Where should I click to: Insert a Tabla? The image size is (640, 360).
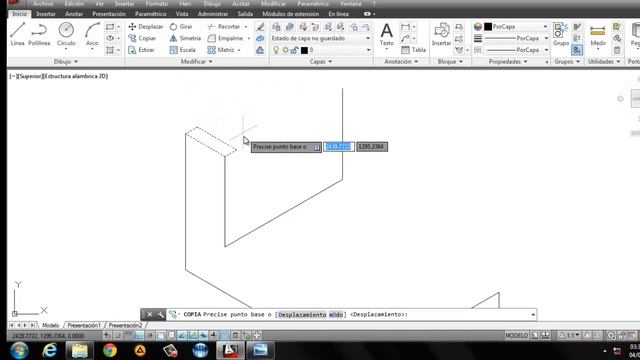click(x=413, y=50)
